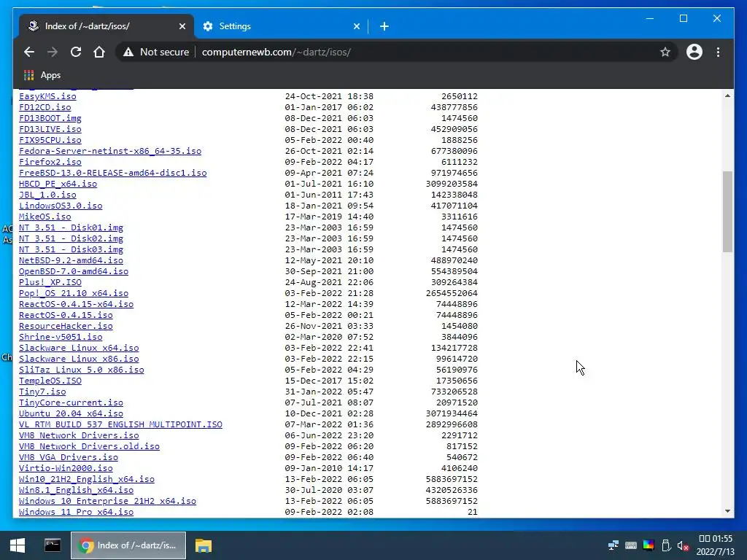Open the muted volume tray icon
Image resolution: width=747 pixels, height=560 pixels.
(683, 545)
